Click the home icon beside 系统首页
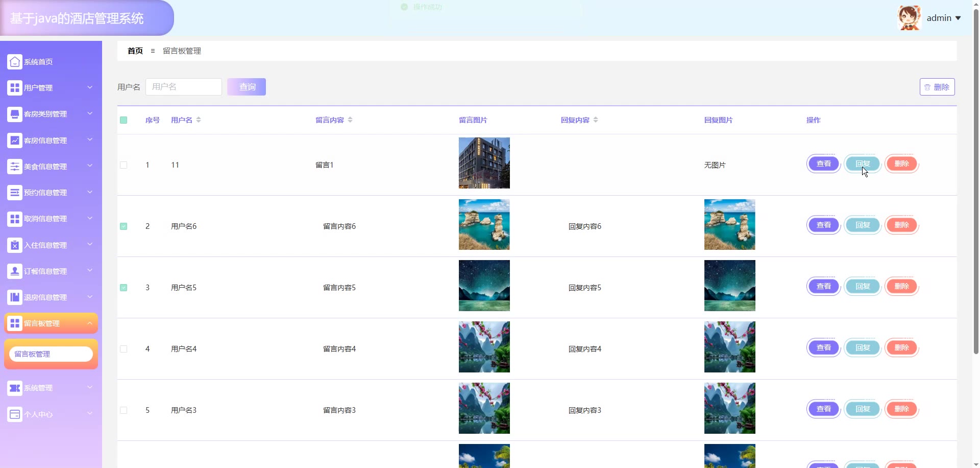 (15, 62)
